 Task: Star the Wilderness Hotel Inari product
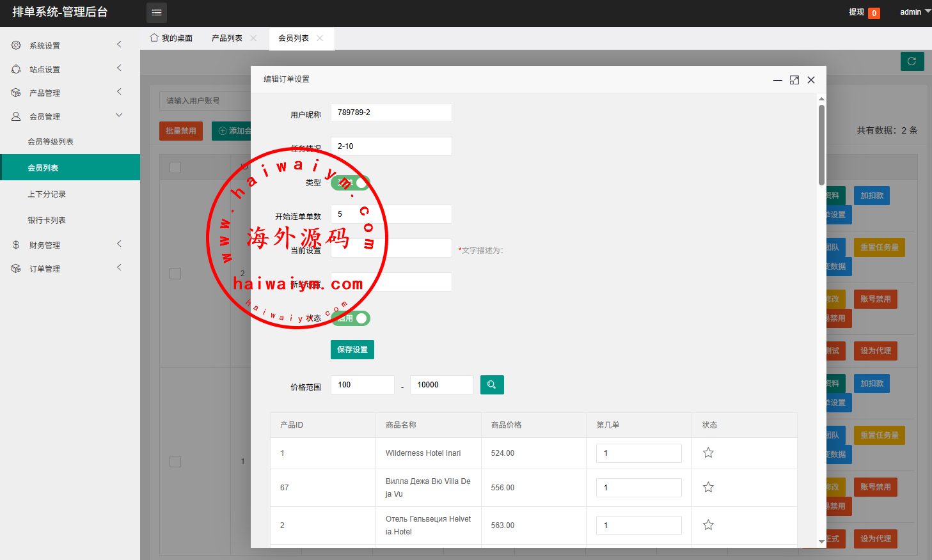[x=708, y=453]
